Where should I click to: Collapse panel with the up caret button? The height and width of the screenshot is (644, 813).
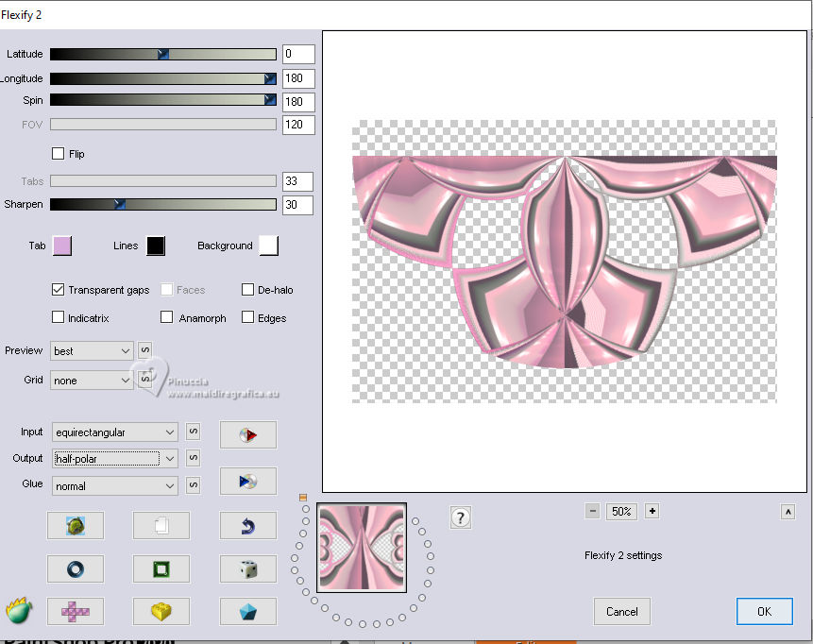coord(788,513)
